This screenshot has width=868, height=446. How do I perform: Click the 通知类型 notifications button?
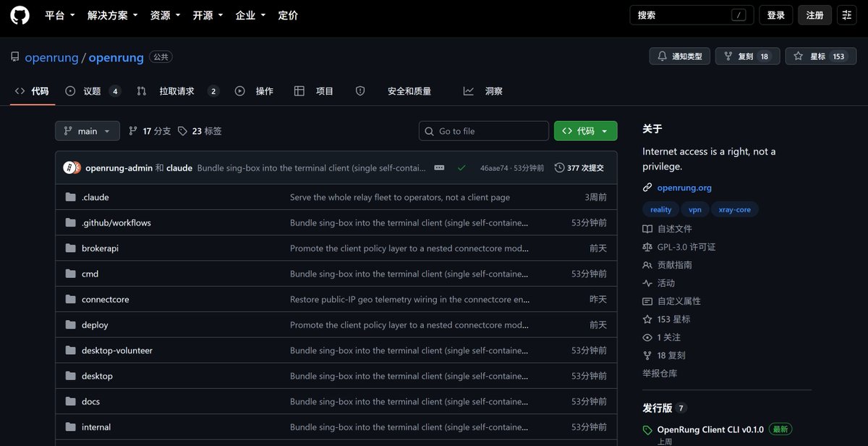[680, 56]
